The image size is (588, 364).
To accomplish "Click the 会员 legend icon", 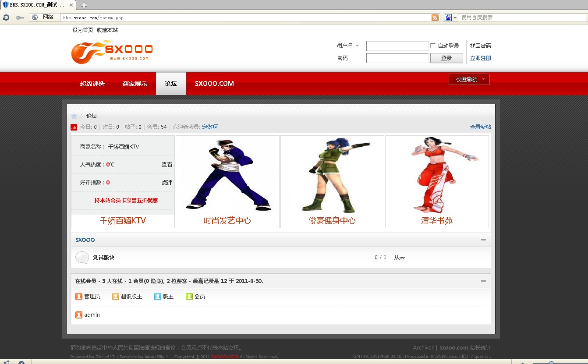I will [x=189, y=297].
